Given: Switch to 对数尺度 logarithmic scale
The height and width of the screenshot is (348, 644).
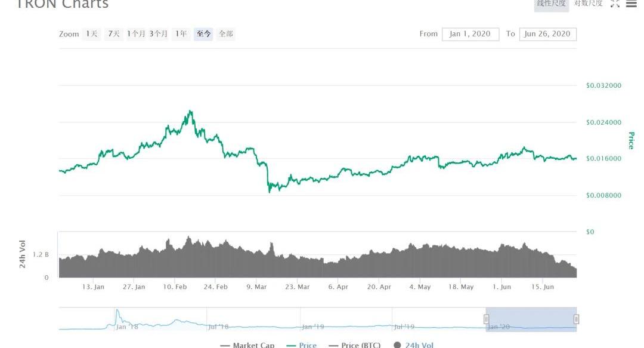Looking at the screenshot, I should click(x=588, y=4).
